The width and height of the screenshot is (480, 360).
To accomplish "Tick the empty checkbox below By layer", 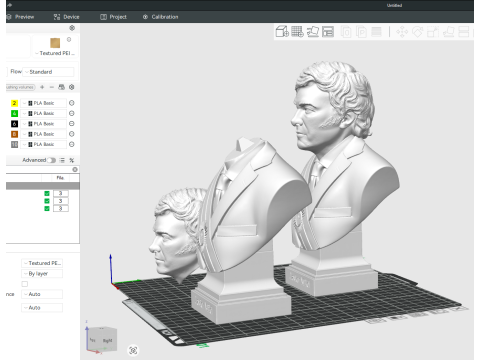I will tap(25, 284).
